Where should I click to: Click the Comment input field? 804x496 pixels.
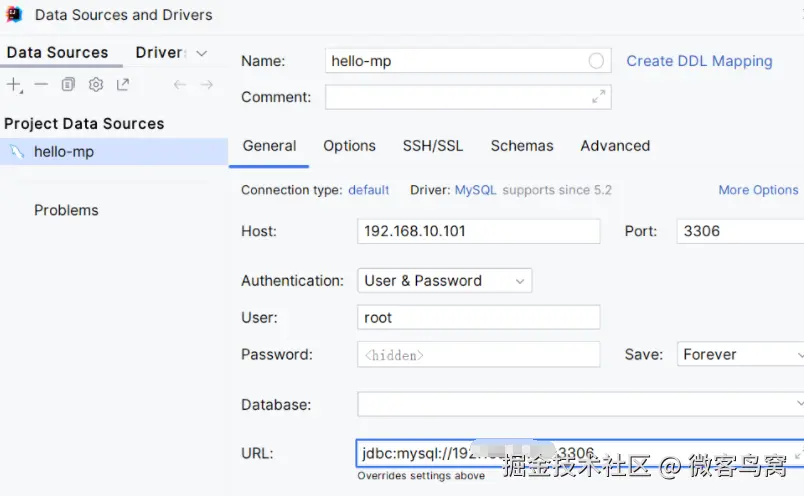(x=468, y=97)
